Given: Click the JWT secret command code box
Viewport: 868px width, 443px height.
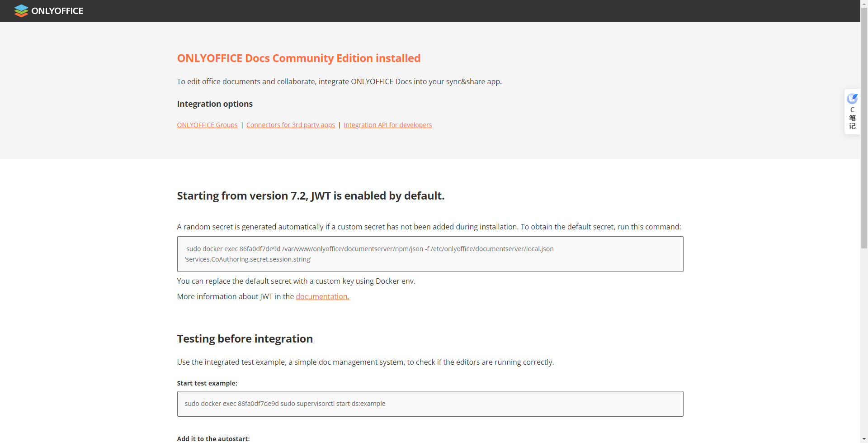Looking at the screenshot, I should click(430, 254).
